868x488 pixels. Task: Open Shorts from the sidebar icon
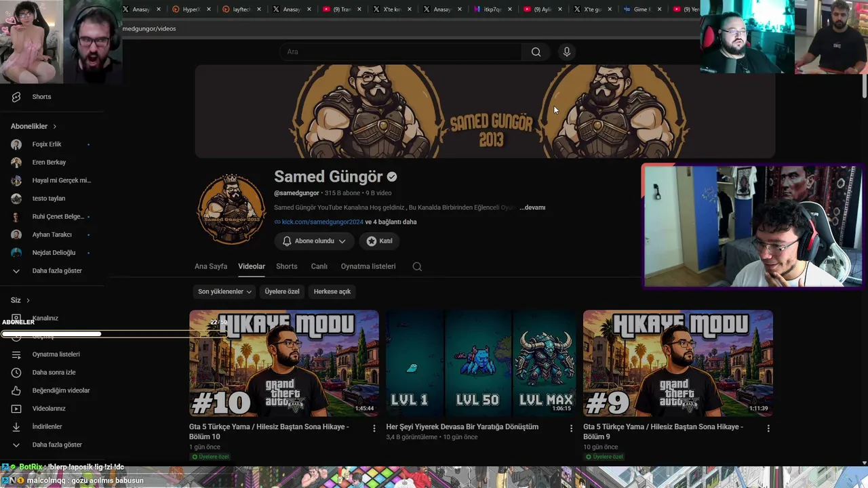(16, 97)
